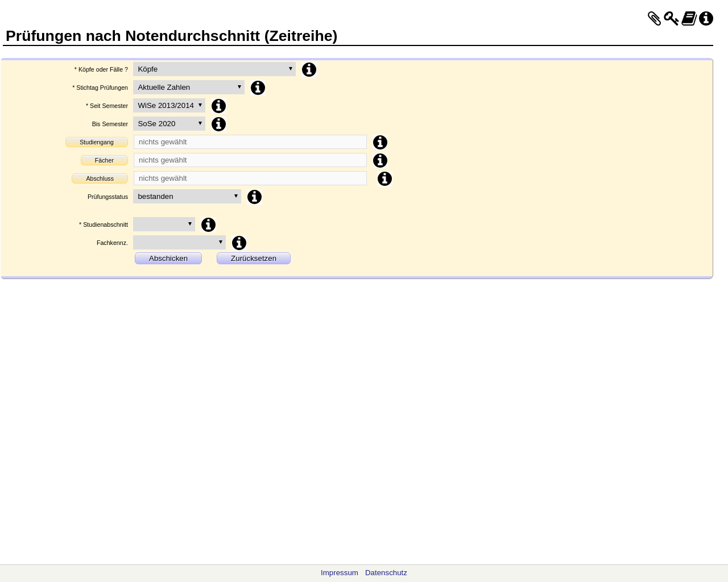Viewport: 728px width, 582px height.
Task: Open the empty Fachkennz. dropdown
Action: coord(179,242)
